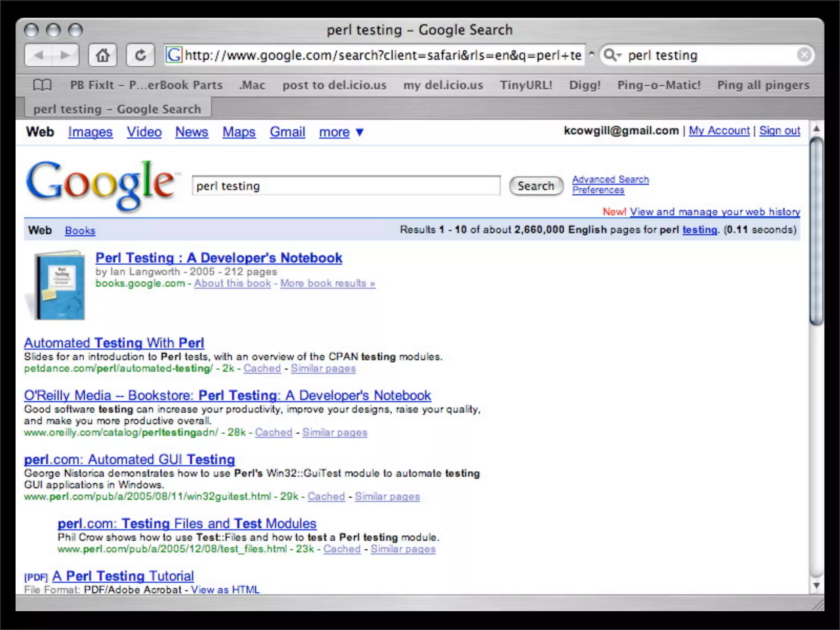Clear the Safari search field text
Screen dimensions: 840x630
[x=804, y=55]
